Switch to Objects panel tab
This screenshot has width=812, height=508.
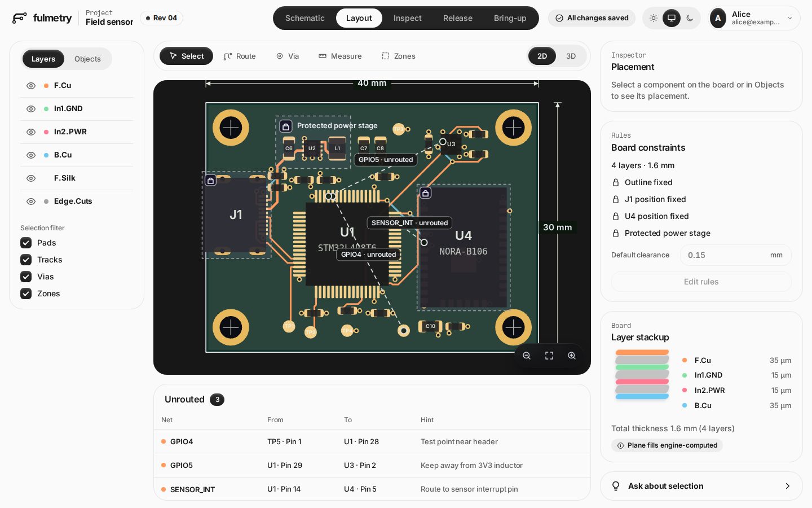coord(87,59)
